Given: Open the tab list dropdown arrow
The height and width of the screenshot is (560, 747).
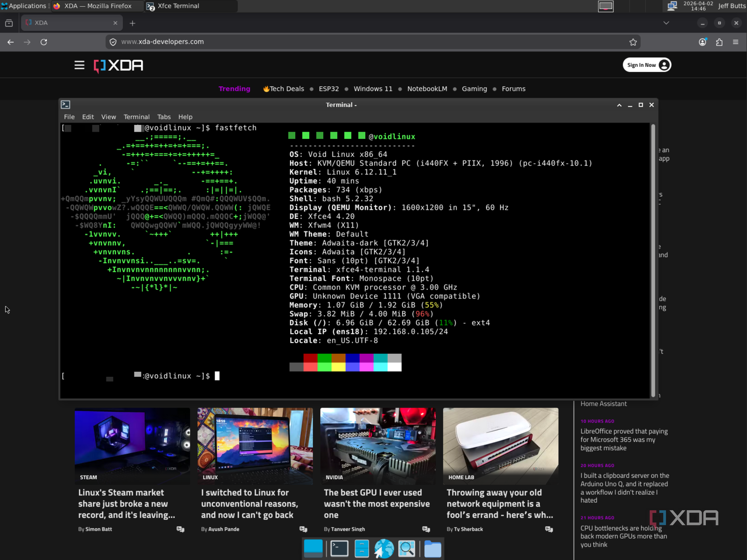Looking at the screenshot, I should point(666,23).
